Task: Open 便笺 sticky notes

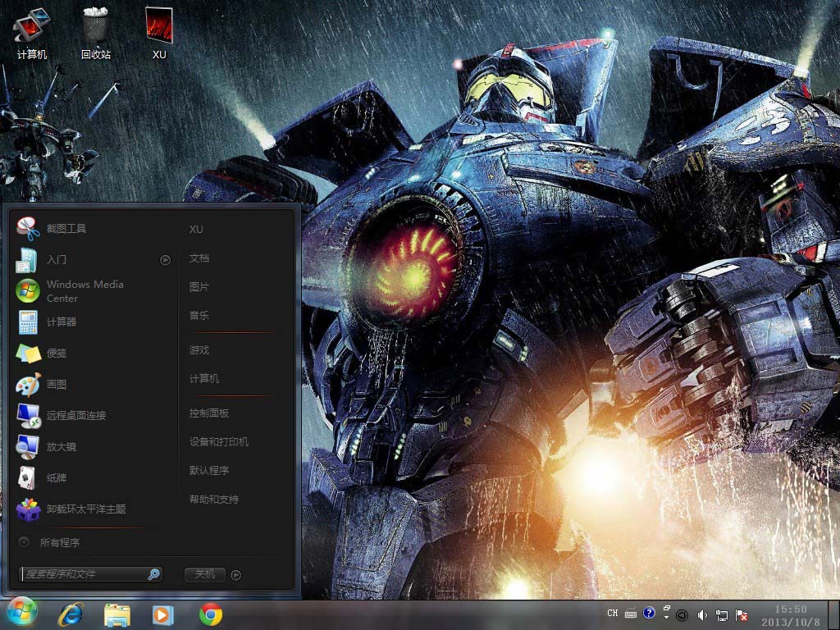Action: tap(56, 354)
